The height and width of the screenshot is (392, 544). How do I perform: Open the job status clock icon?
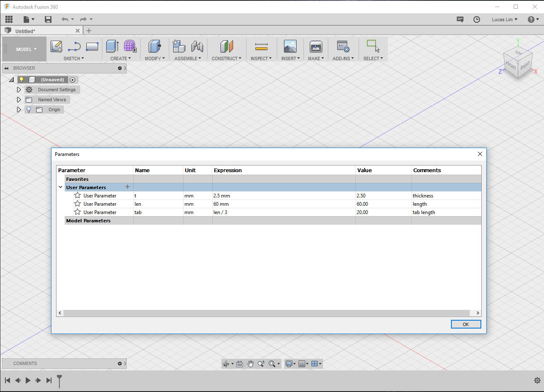pos(477,19)
